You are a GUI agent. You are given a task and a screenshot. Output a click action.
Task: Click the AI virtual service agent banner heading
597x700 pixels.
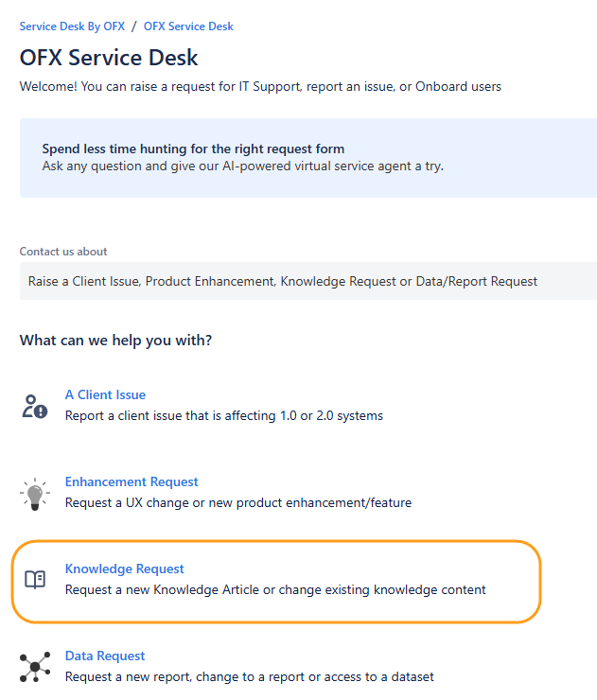click(193, 149)
